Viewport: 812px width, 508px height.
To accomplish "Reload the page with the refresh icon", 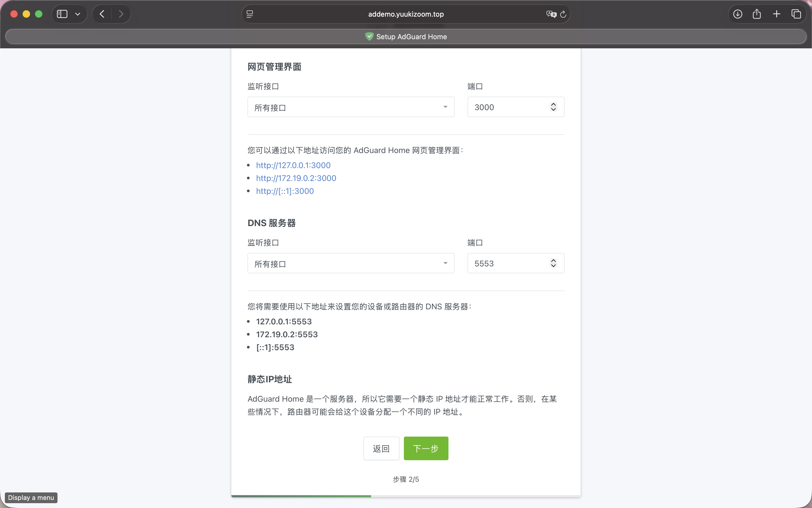I will click(x=563, y=14).
